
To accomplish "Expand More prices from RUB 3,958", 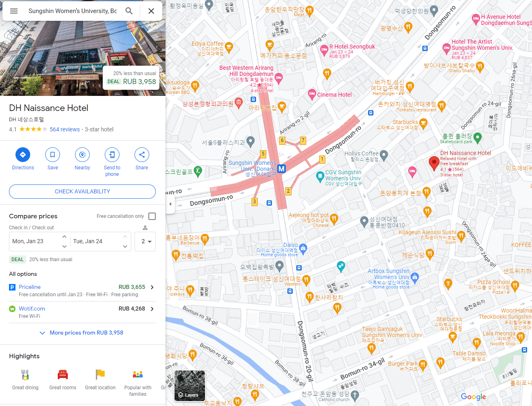I will (82, 333).
